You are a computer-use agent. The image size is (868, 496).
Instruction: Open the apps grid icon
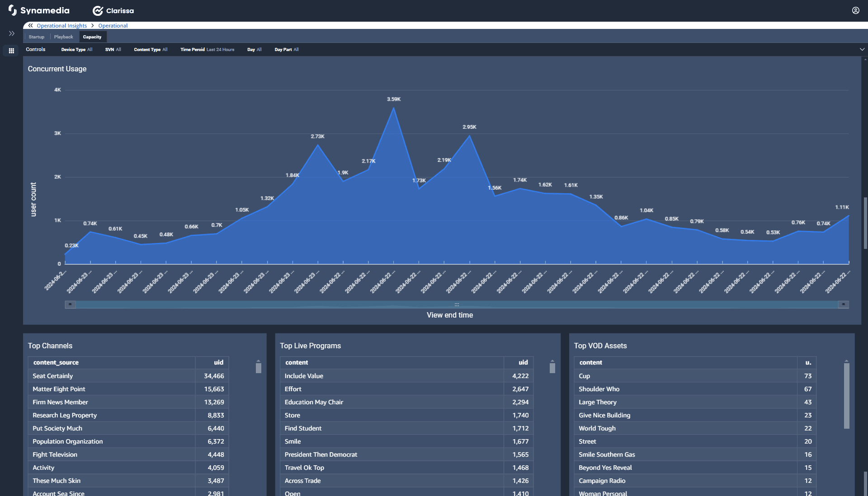pos(12,51)
